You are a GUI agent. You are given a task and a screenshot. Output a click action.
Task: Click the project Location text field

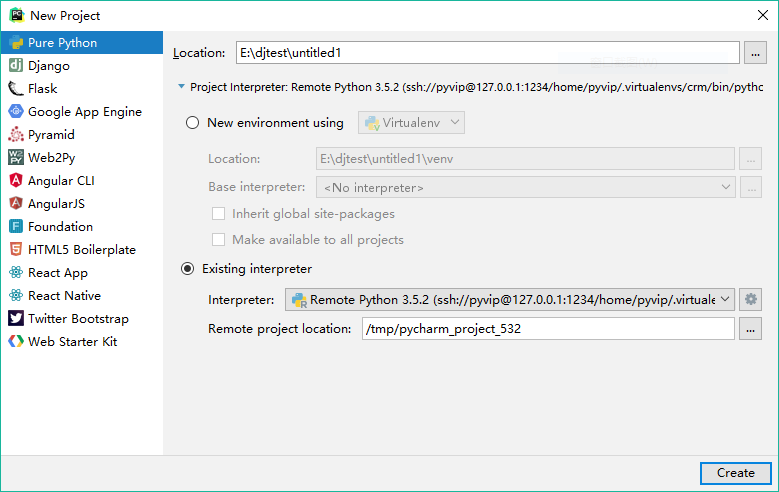pos(488,53)
